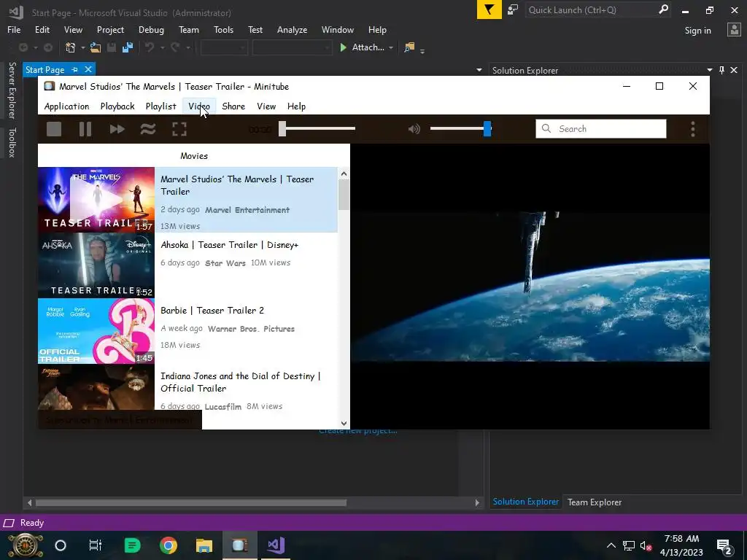Image resolution: width=747 pixels, height=560 pixels.
Task: Select Barbie Teaser Trailer 2 thumbnail
Action: tap(96, 331)
